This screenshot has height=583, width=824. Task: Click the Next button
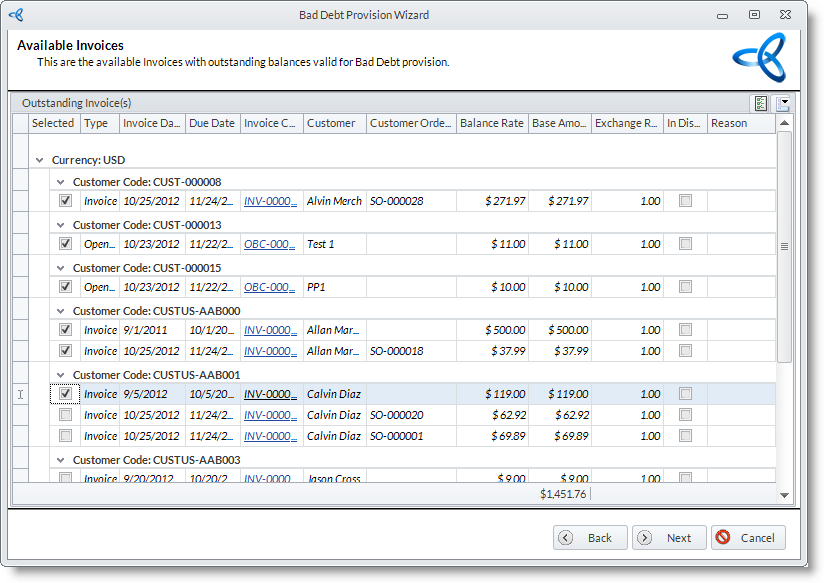pos(669,538)
